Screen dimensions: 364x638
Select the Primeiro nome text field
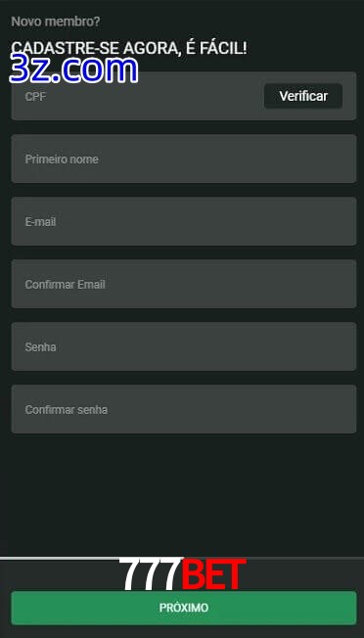pos(184,159)
